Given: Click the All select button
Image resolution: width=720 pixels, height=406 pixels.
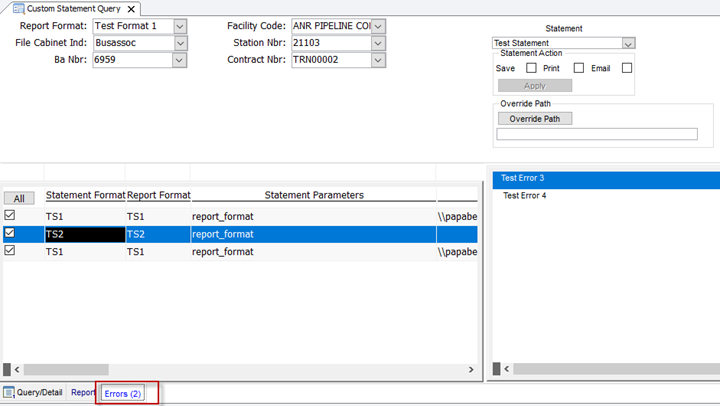Looking at the screenshot, I should (17, 198).
